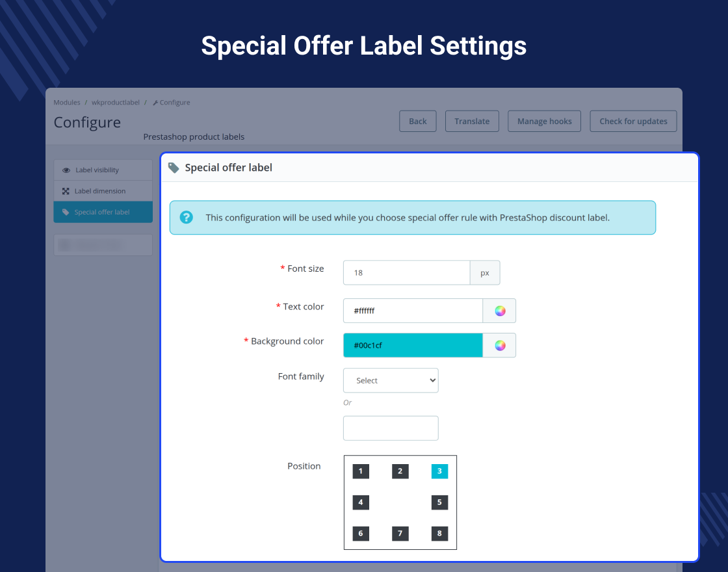Click the Configure page heading

[87, 123]
